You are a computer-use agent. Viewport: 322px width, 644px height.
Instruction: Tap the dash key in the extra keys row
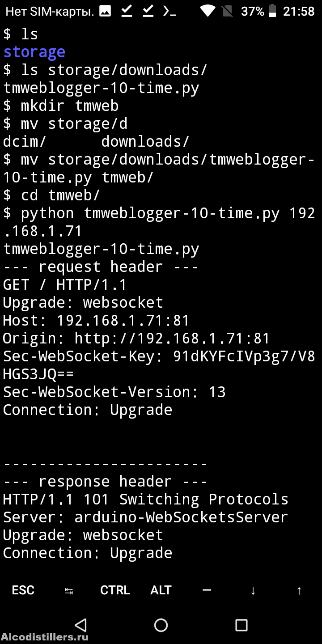tap(207, 590)
